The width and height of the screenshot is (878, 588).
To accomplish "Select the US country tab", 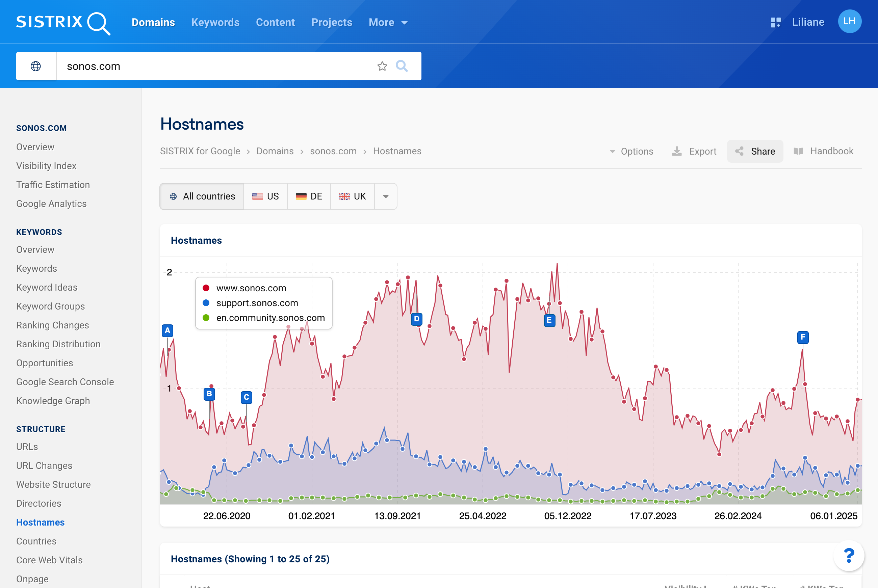I will click(x=265, y=196).
